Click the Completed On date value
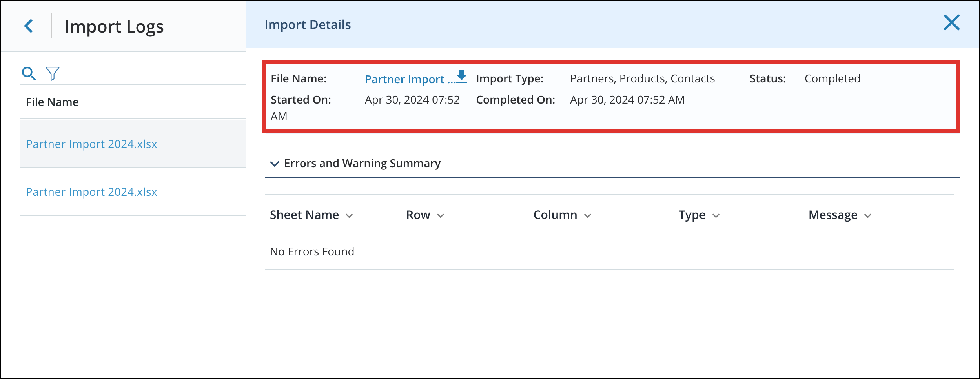This screenshot has height=379, width=980. (x=627, y=100)
